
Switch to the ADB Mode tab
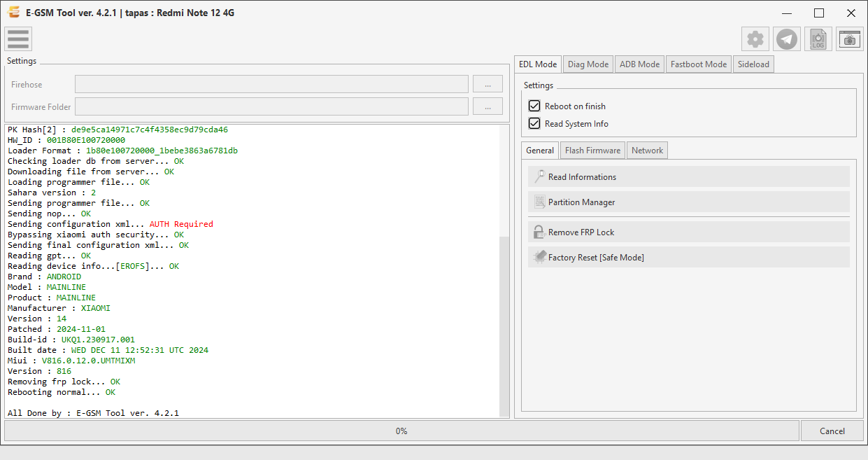point(640,64)
